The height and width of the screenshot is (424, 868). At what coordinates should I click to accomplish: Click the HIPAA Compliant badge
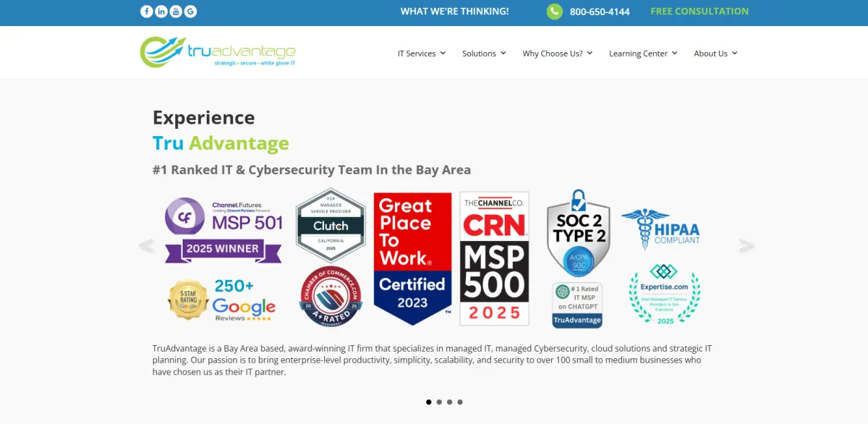click(660, 229)
